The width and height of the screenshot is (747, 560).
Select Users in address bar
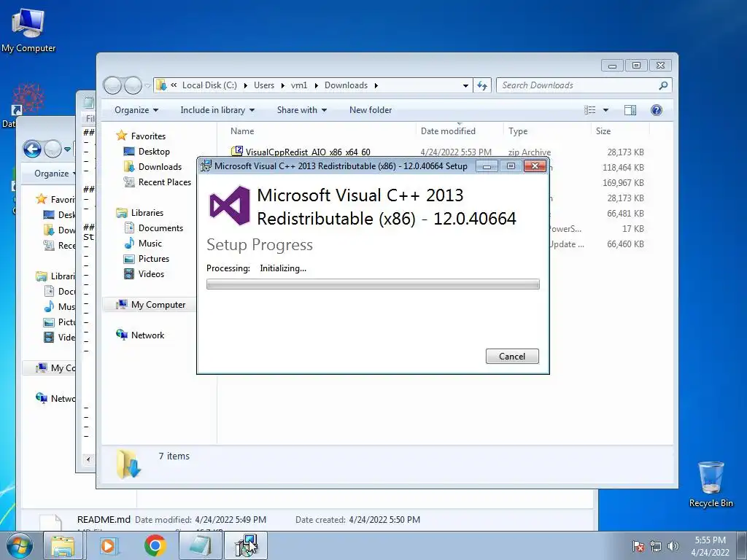coord(264,85)
